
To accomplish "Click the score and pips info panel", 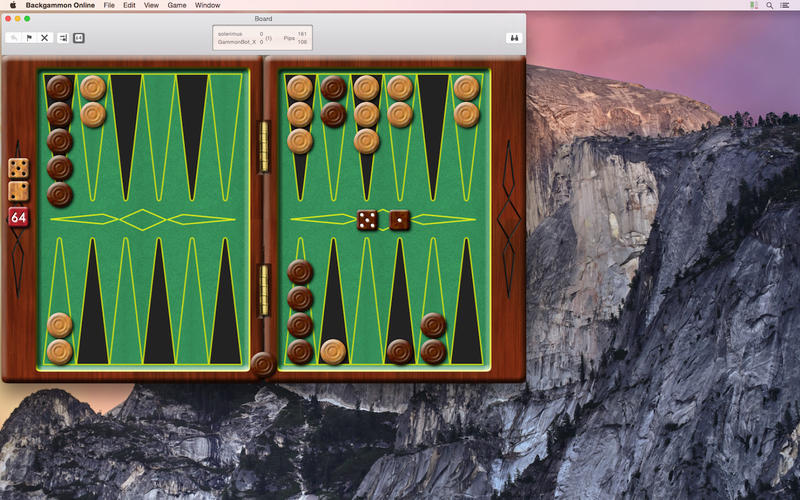I will (x=262, y=38).
